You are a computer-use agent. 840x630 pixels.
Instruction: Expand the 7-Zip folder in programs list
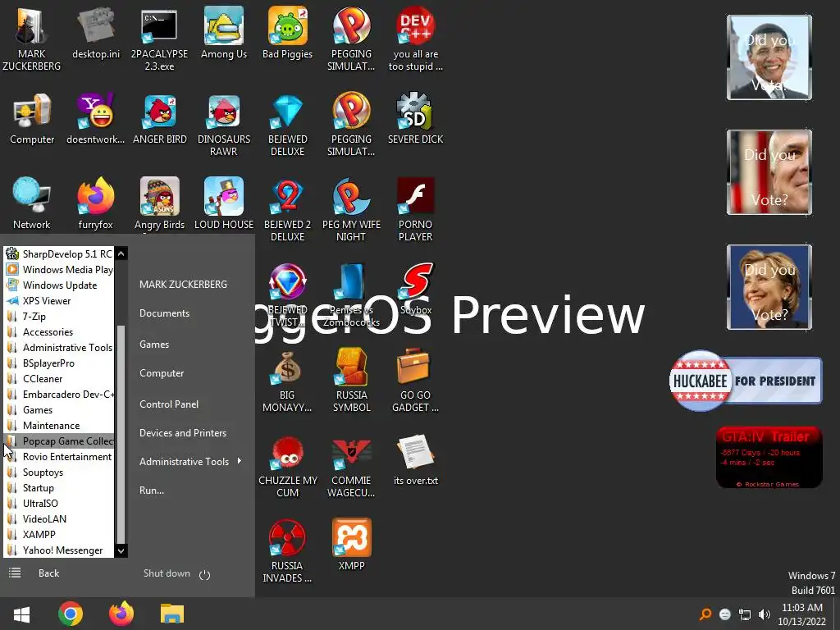[59, 316]
